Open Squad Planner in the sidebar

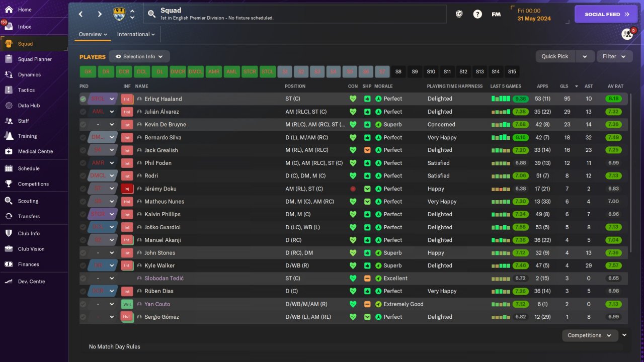pyautogui.click(x=34, y=59)
